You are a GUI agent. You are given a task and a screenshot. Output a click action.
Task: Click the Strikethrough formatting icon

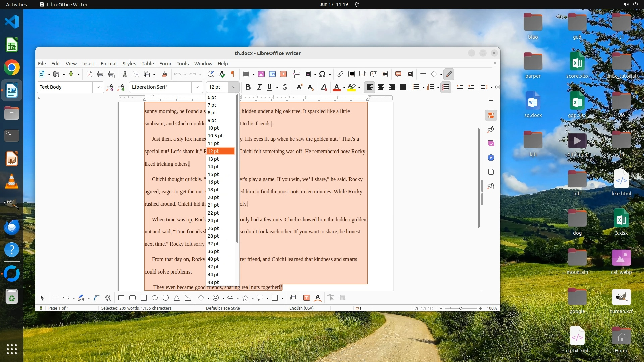pyautogui.click(x=285, y=87)
